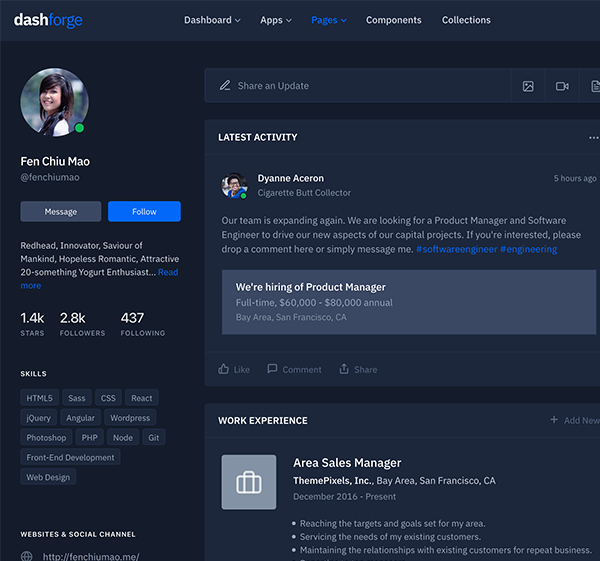Go to the Components menu item

coord(393,20)
